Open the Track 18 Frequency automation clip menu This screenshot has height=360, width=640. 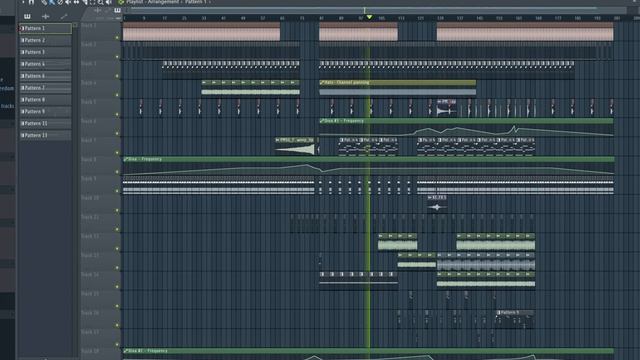(x=126, y=351)
